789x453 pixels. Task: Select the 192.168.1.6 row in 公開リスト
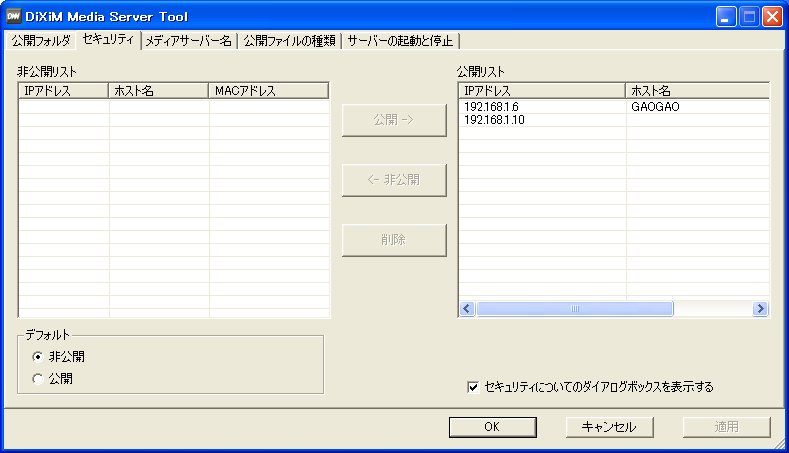click(614, 107)
